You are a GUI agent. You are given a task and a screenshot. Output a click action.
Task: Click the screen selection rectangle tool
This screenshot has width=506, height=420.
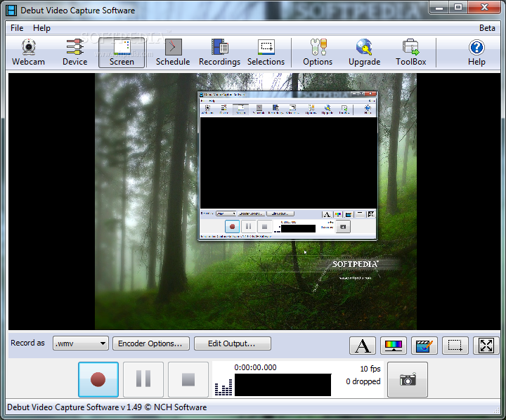(455, 346)
